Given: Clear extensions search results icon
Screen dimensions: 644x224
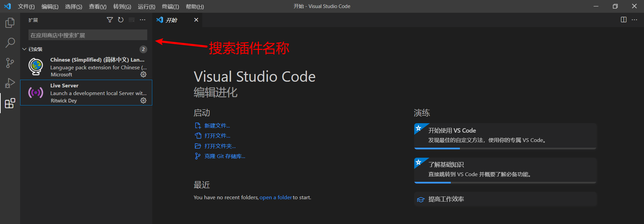Looking at the screenshot, I should pyautogui.click(x=132, y=20).
